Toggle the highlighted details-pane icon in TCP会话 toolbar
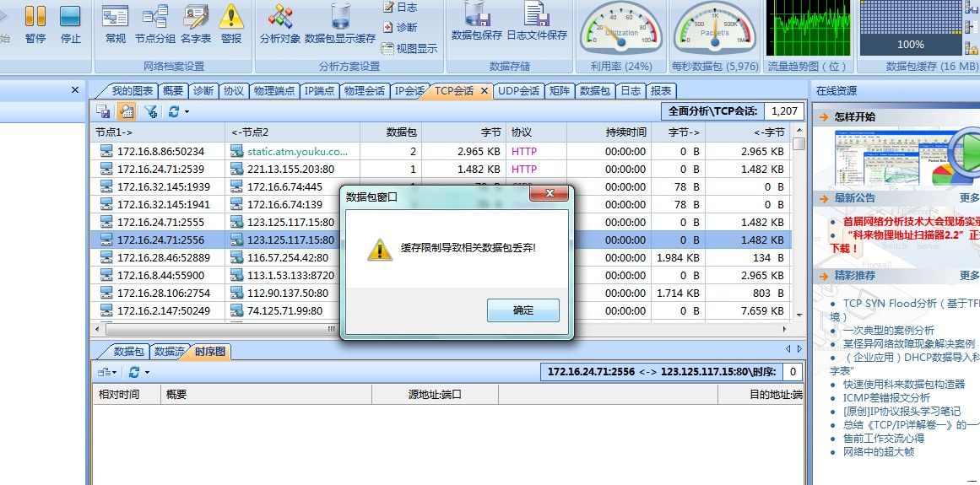This screenshot has width=980, height=485. click(x=126, y=111)
